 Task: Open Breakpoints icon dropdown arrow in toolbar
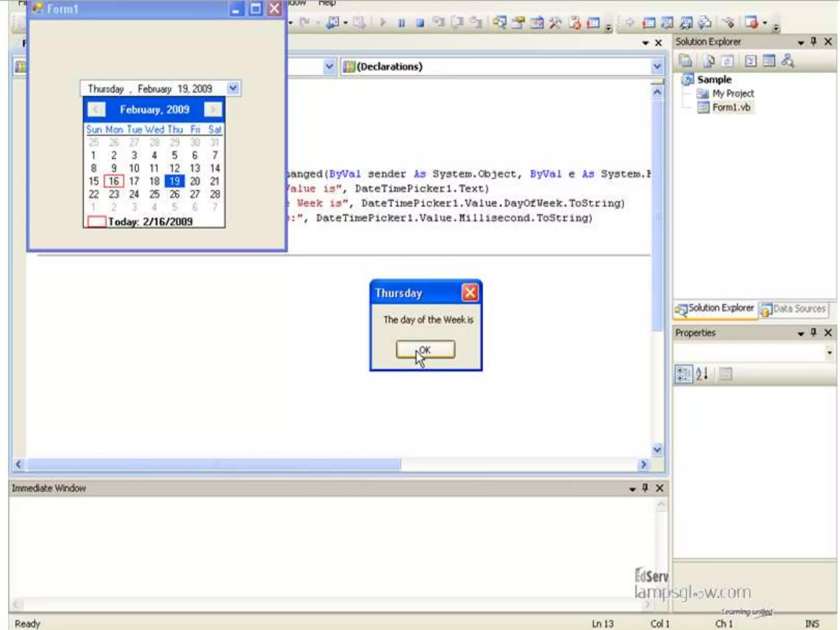click(765, 23)
